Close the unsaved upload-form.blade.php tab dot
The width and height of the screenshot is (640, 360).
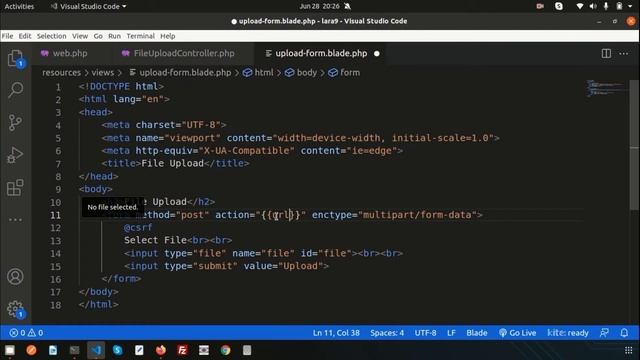pyautogui.click(x=377, y=53)
